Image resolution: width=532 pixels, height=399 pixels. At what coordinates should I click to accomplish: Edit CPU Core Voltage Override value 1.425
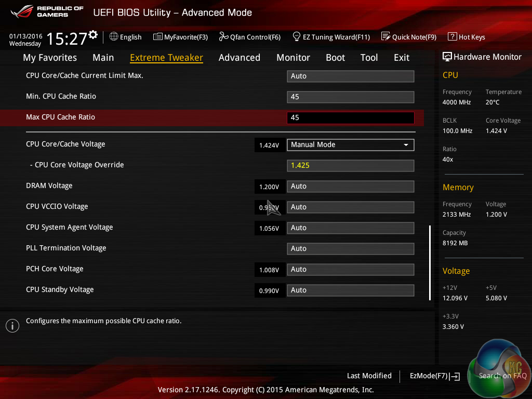click(351, 166)
